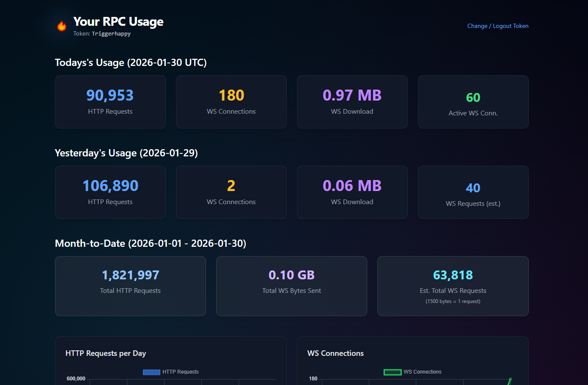The image size is (588, 385).
Task: Select yesterday's 2 WS Connections card
Action: click(x=231, y=192)
